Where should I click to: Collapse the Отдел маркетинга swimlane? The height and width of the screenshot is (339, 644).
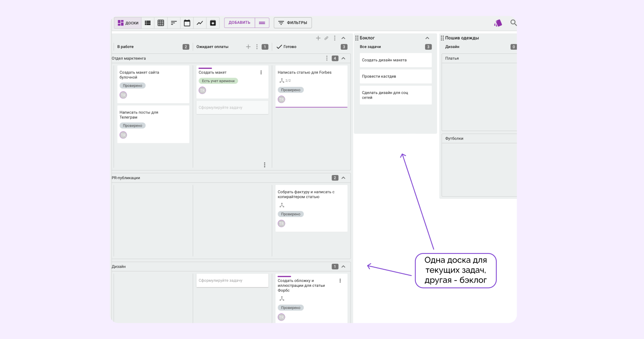pyautogui.click(x=343, y=58)
